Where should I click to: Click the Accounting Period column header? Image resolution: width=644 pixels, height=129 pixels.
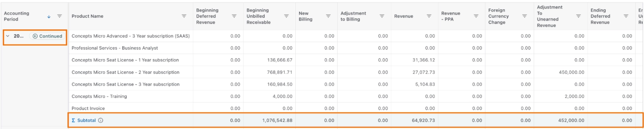pos(17,16)
